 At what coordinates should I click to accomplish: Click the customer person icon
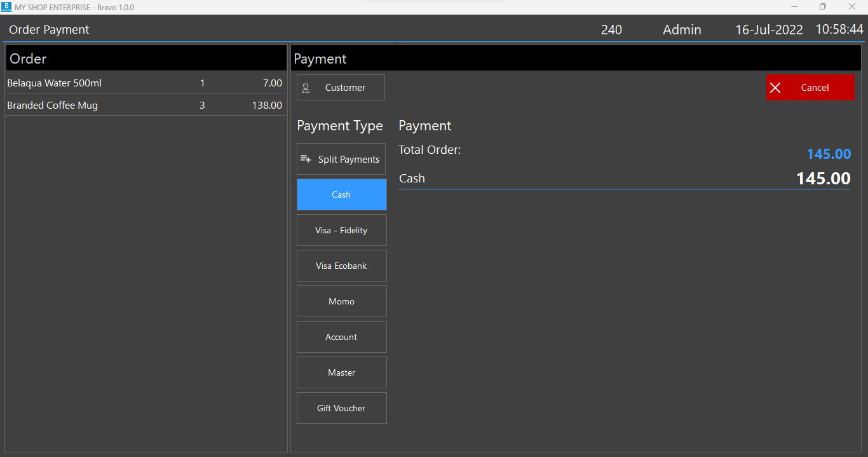(306, 88)
